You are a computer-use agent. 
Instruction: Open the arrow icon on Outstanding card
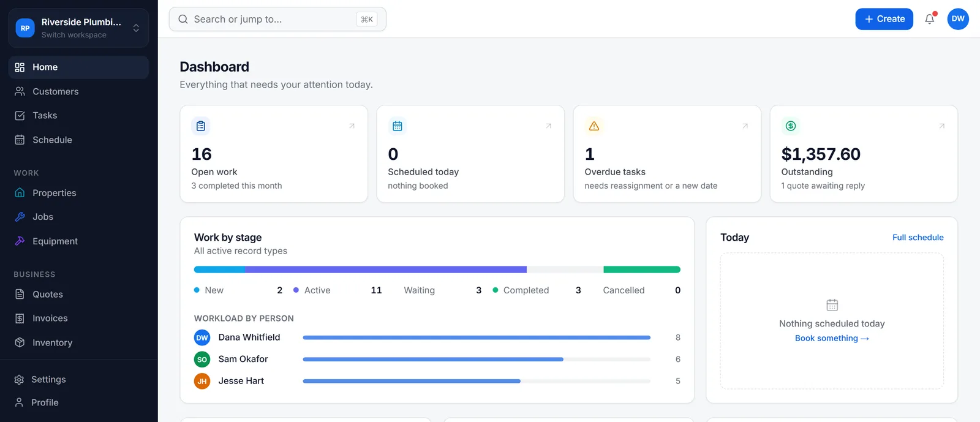pyautogui.click(x=941, y=126)
